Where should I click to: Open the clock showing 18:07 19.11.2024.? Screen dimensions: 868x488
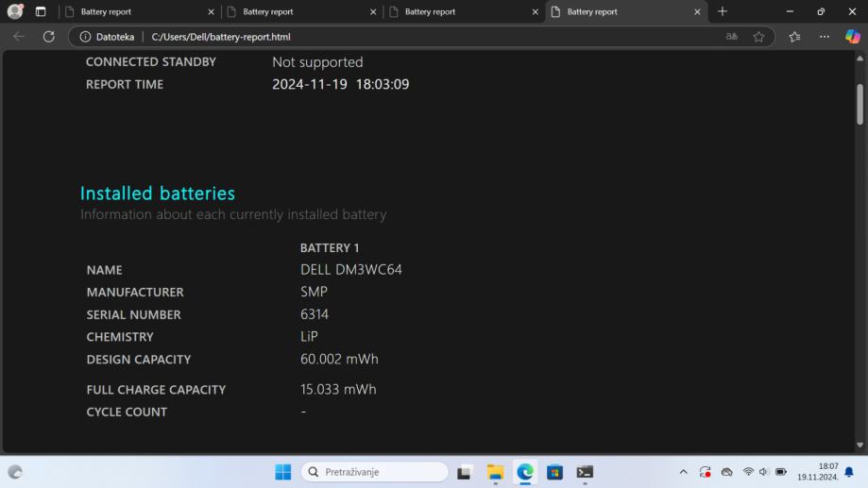coord(818,472)
